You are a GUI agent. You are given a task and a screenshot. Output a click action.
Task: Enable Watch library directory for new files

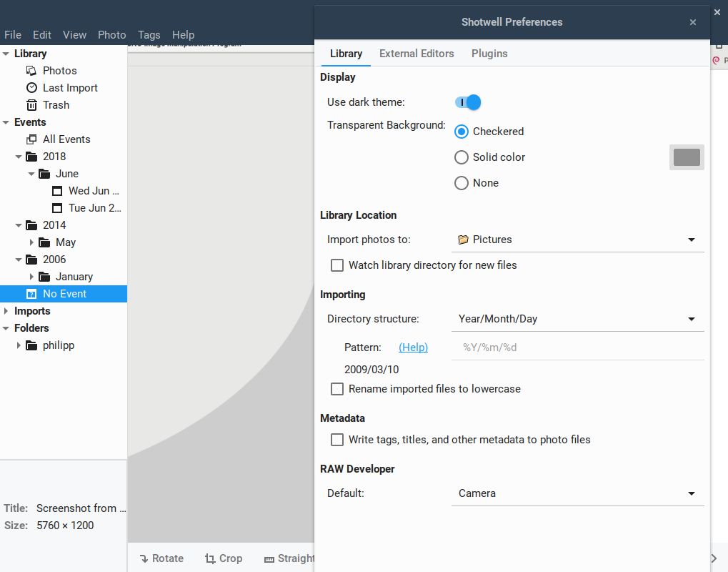point(337,265)
